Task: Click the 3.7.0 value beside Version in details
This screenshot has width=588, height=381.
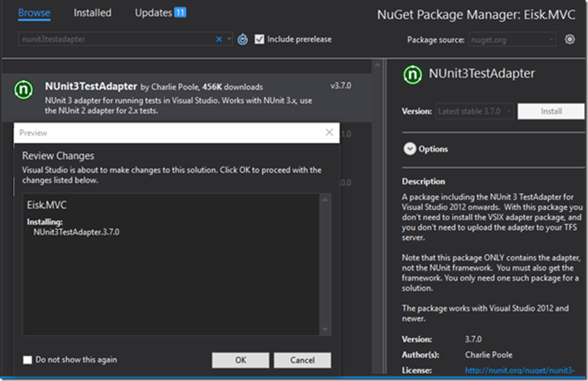Action: [473, 339]
